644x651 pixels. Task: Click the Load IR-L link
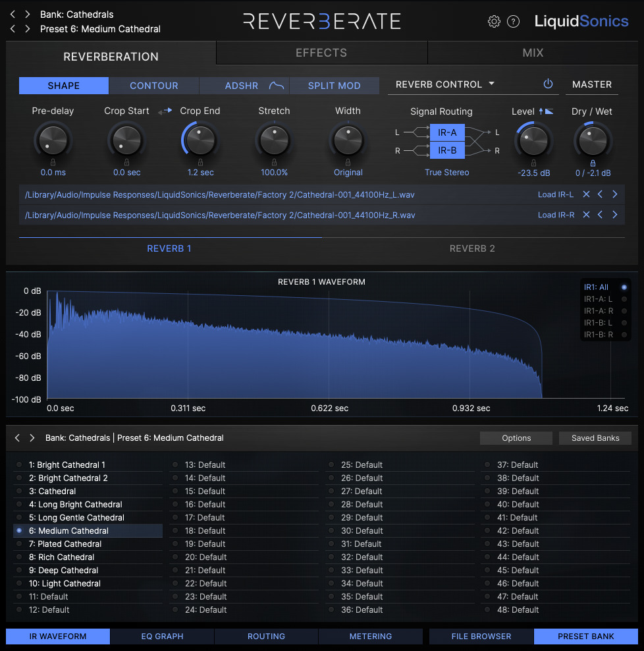[555, 194]
